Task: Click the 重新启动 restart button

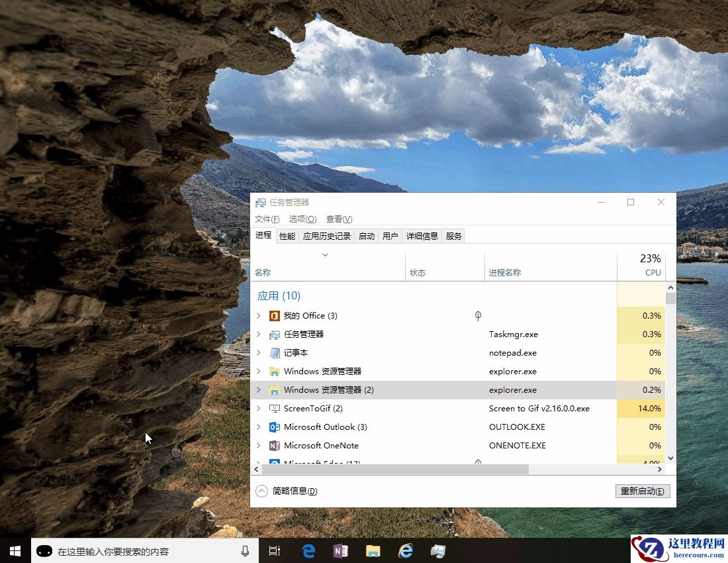Action: pyautogui.click(x=641, y=491)
